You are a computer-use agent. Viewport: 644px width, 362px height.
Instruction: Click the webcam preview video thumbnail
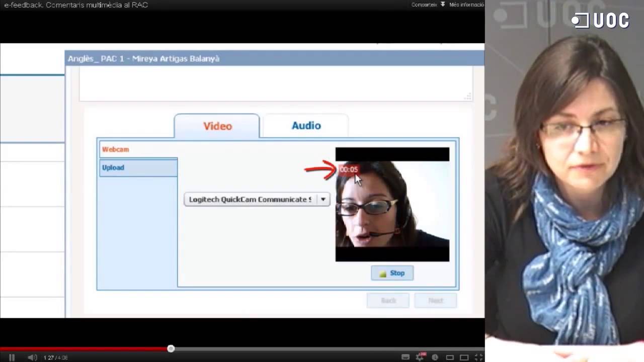(x=392, y=204)
